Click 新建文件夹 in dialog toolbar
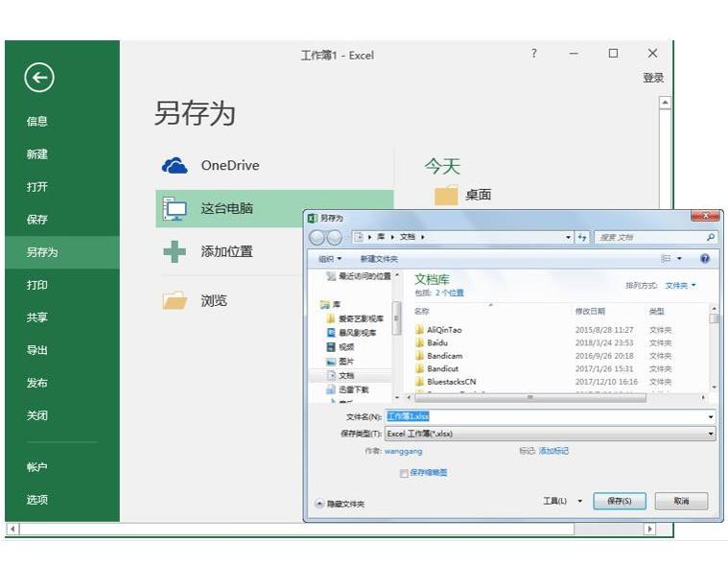 pos(379,259)
